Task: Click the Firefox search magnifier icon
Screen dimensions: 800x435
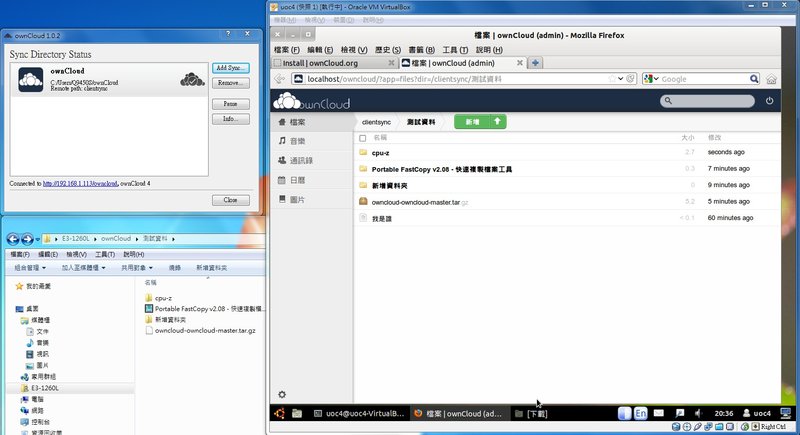Action: (x=754, y=79)
